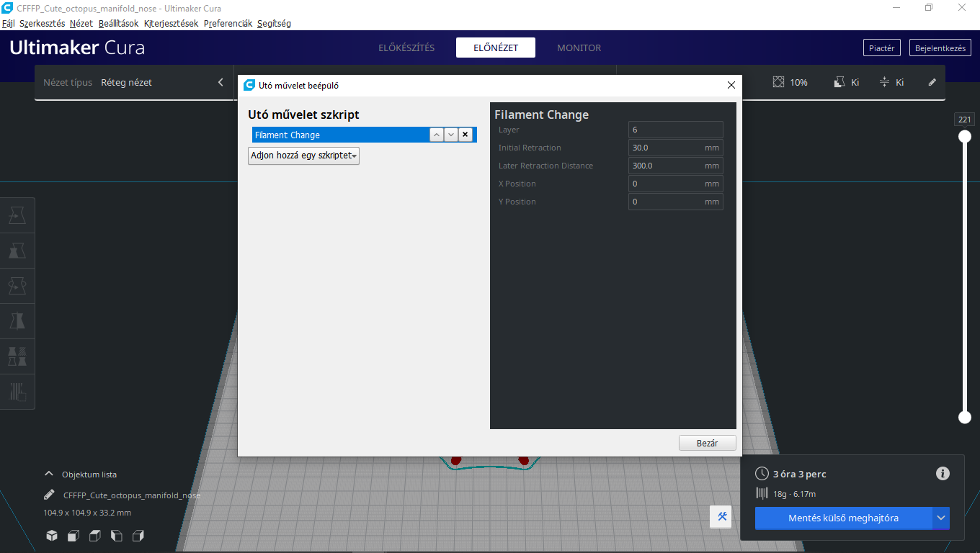Click the Y Position input field

point(675,202)
